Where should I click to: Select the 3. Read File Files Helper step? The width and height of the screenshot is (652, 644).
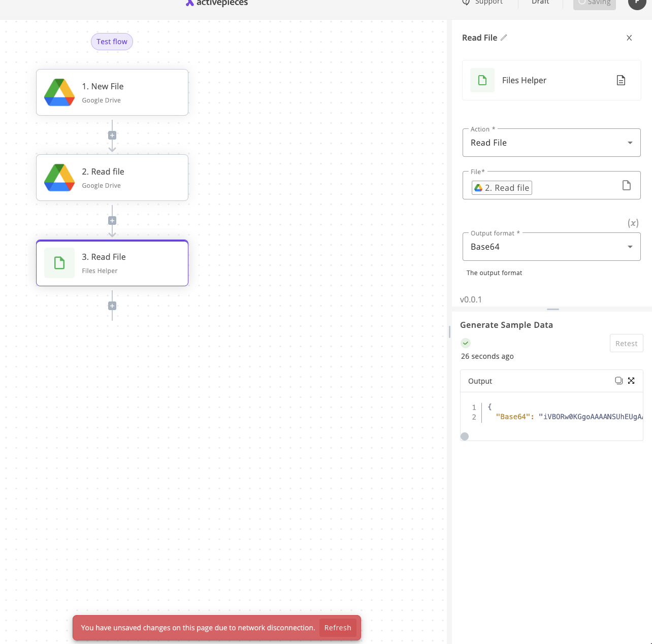(x=112, y=263)
